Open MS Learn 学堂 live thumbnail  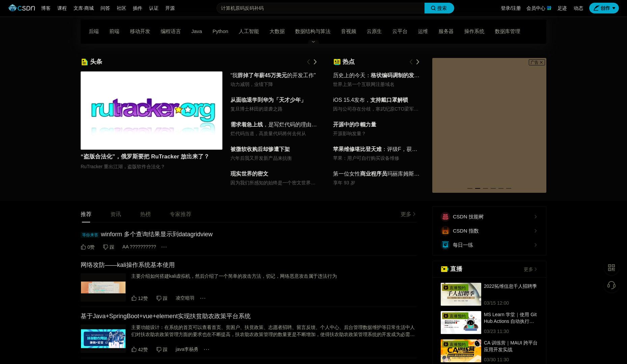461,323
